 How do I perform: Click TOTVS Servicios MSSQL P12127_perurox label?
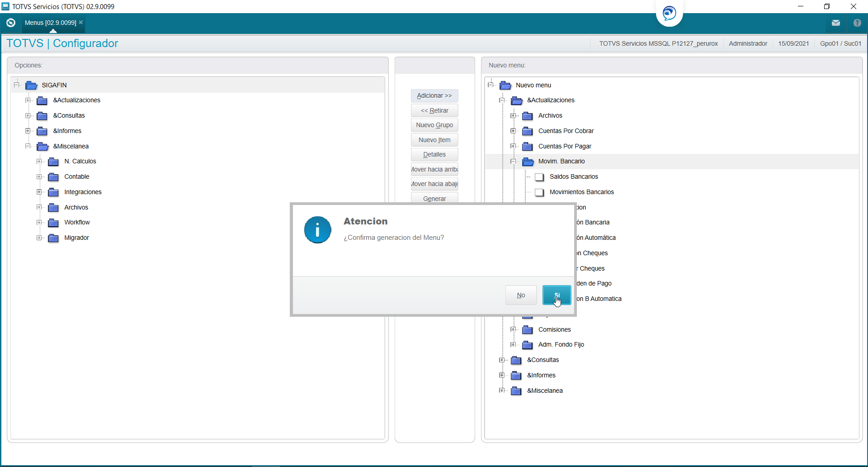(658, 43)
